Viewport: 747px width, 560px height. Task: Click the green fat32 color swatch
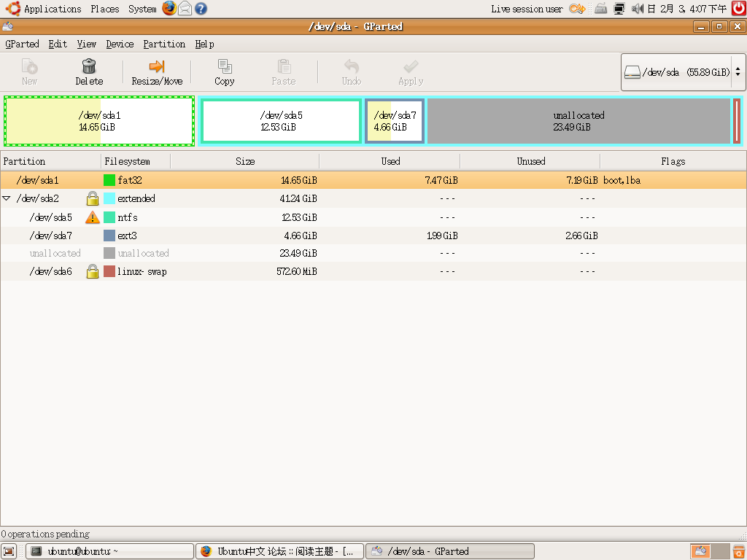point(109,180)
